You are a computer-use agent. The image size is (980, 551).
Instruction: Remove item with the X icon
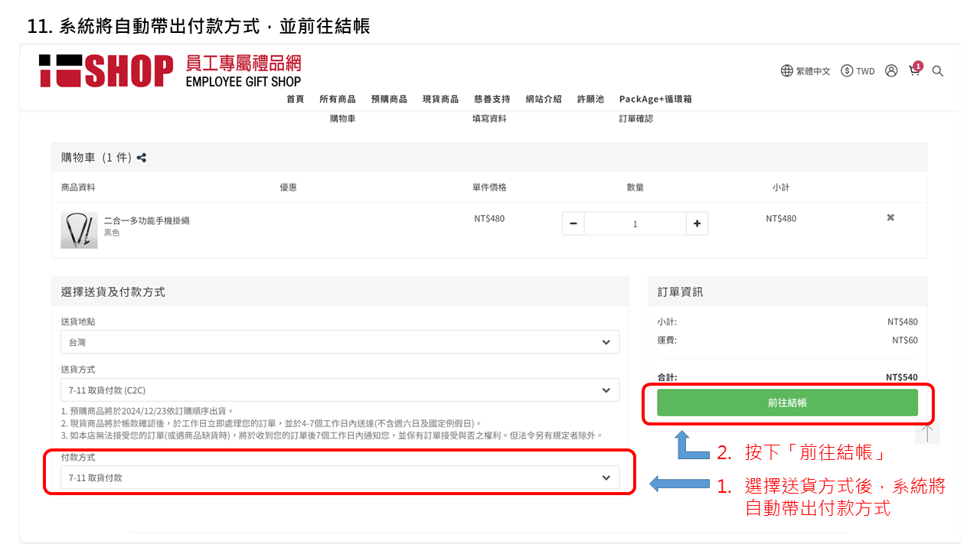890,218
